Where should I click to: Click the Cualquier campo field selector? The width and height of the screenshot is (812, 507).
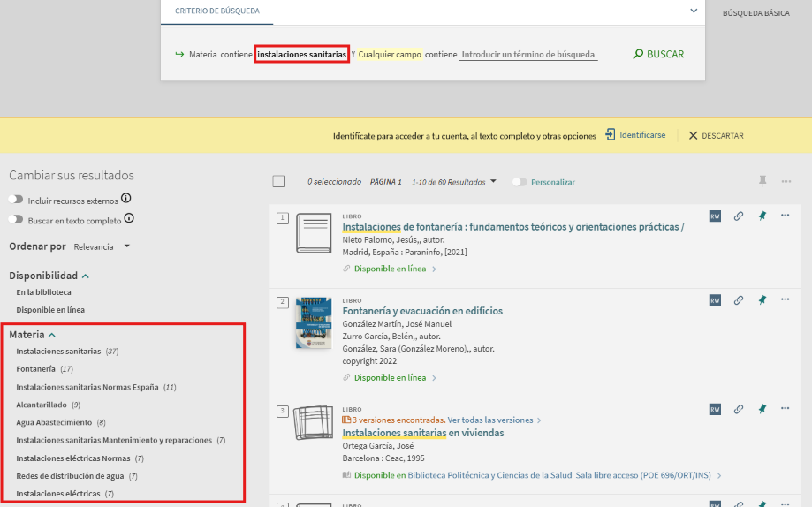click(390, 54)
